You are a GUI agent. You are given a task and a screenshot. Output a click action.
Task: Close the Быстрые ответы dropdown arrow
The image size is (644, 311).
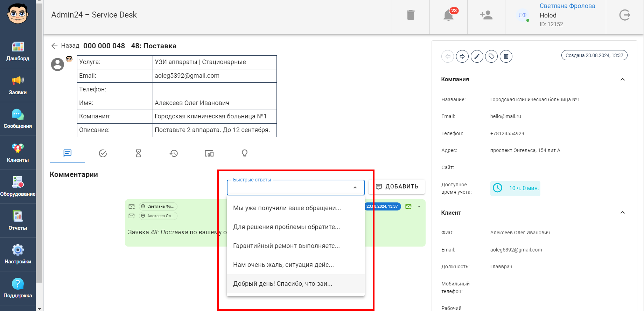coord(355,187)
